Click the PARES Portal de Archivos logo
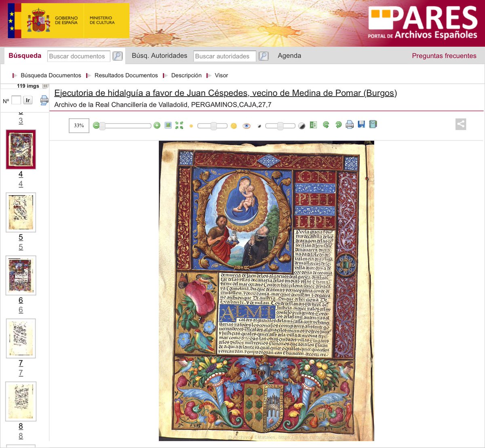This screenshot has width=485, height=448. pos(423,23)
